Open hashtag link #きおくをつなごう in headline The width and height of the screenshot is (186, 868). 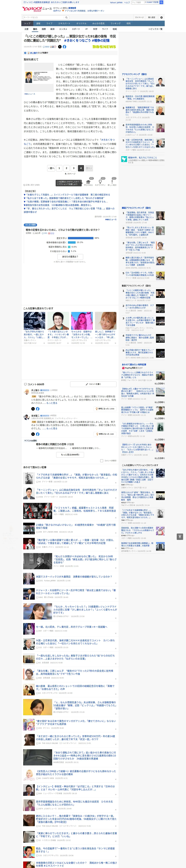click(x=77, y=41)
